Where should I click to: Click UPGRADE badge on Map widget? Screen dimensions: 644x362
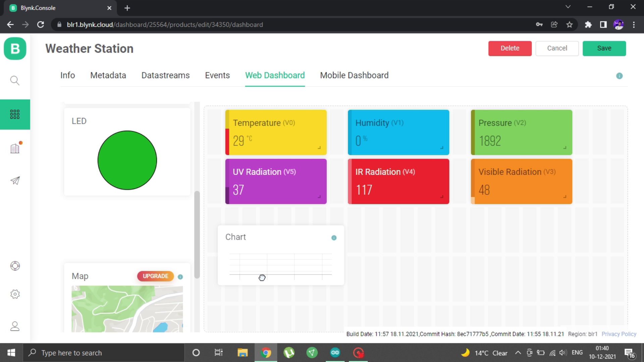tap(155, 276)
